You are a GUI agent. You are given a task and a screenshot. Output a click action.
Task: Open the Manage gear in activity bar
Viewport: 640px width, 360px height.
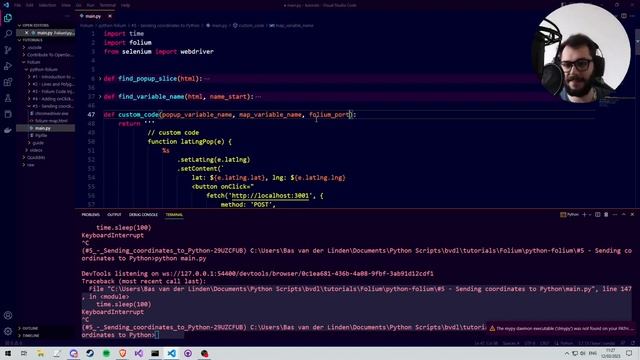tap(8, 331)
